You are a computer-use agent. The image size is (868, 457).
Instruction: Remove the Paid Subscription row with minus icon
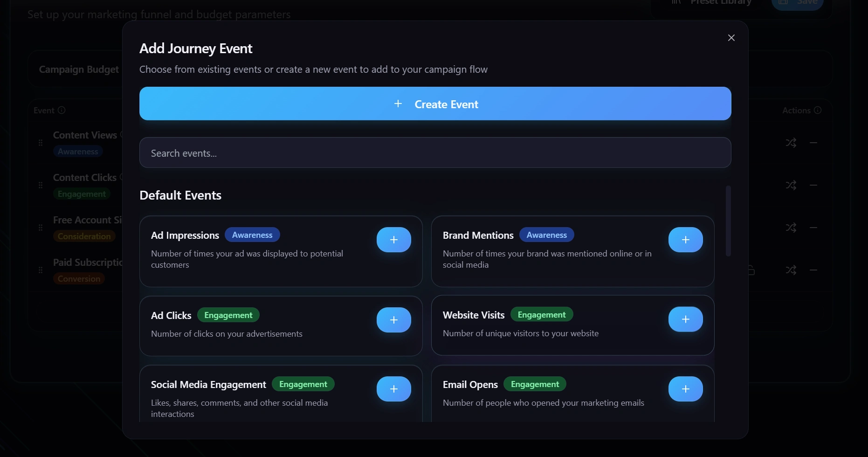813,270
